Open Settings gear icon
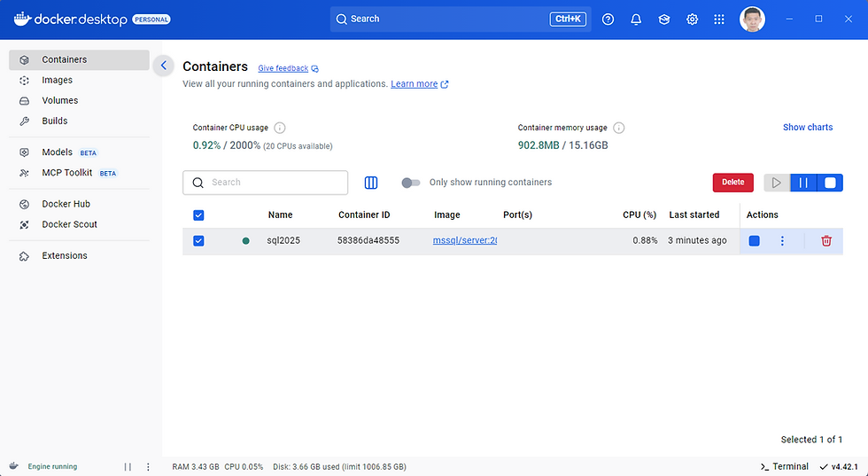Screen dimensions: 868x476 (x=692, y=20)
